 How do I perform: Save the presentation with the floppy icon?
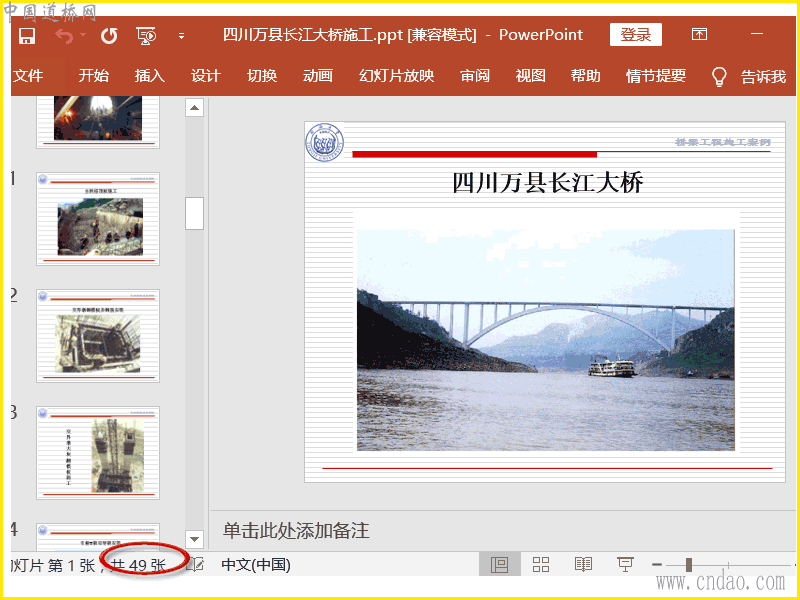pyautogui.click(x=27, y=36)
